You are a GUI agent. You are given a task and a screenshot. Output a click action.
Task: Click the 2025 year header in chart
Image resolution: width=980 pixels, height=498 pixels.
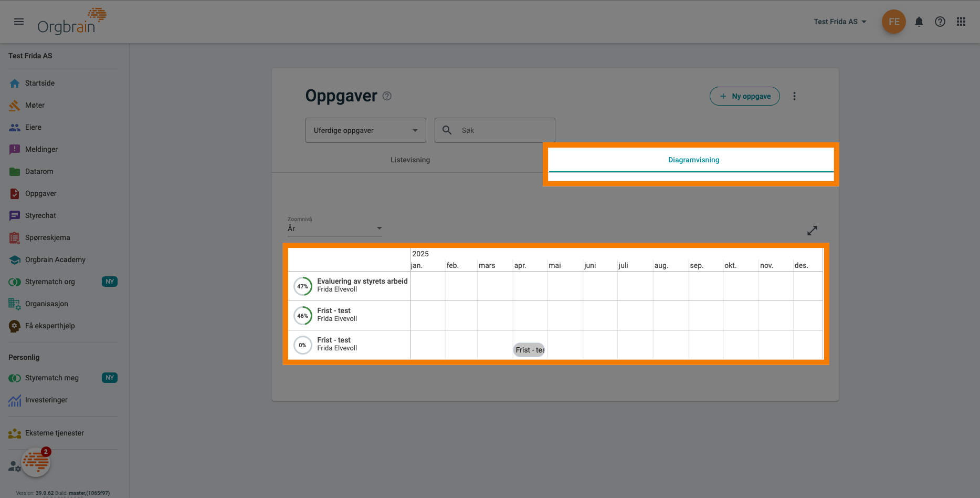(420, 254)
